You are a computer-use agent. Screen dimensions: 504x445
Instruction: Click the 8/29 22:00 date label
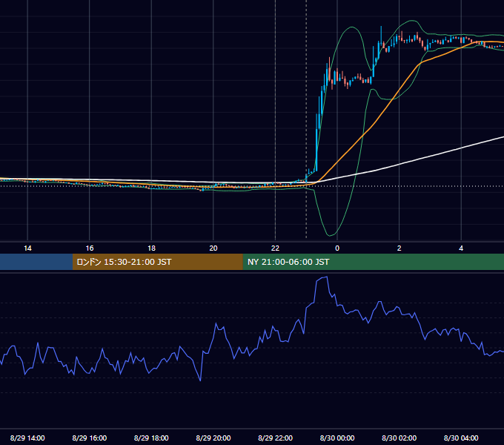275,438
